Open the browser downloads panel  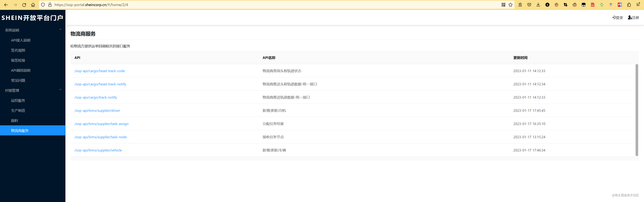pyautogui.click(x=538, y=5)
